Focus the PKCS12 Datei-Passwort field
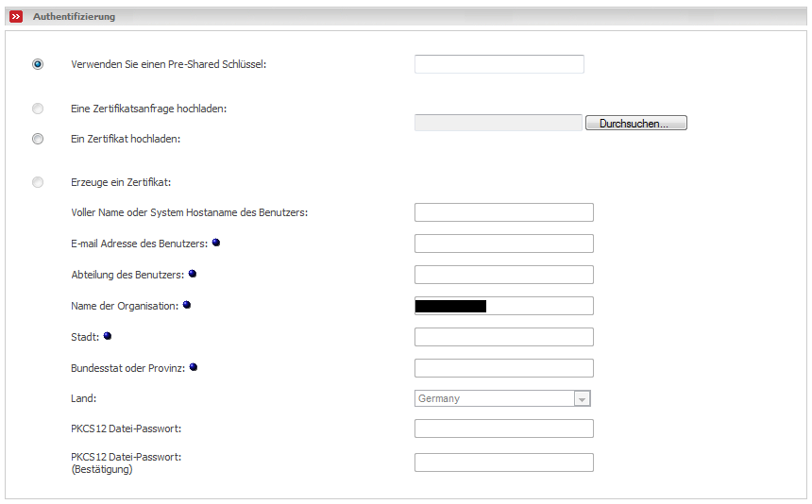Screen dimensions: 812x504 pyautogui.click(x=503, y=428)
